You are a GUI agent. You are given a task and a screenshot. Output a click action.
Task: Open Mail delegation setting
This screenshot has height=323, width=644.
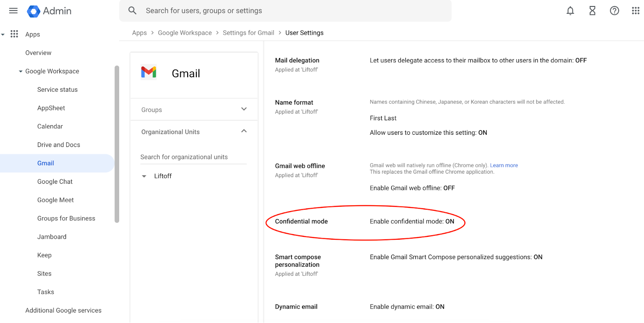(x=297, y=60)
